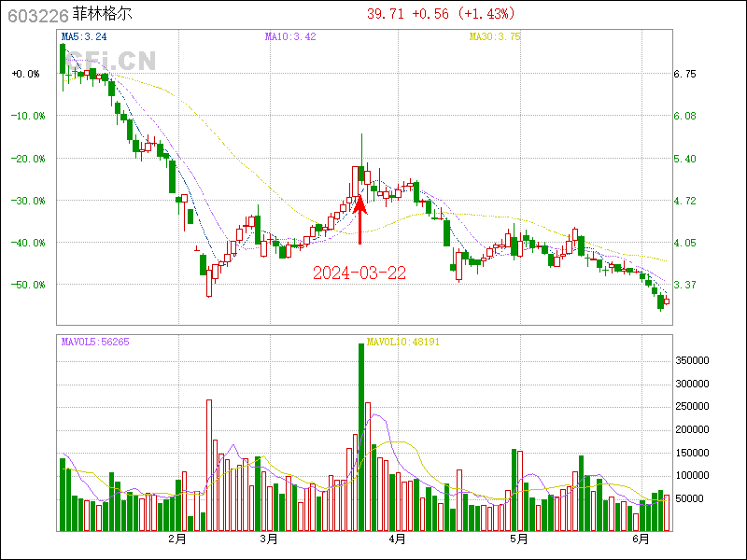Click the 2月 month label on axis
747x560 pixels.
pyautogui.click(x=176, y=539)
